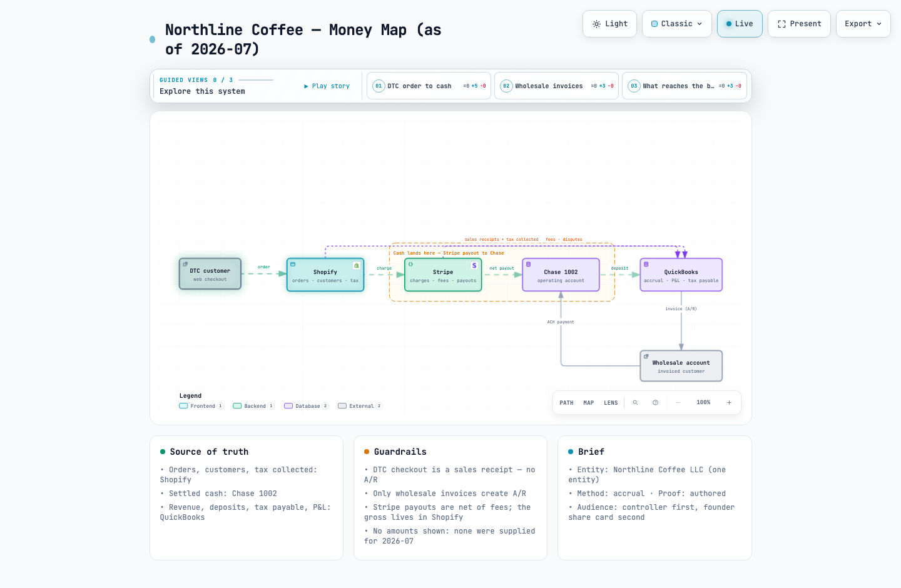Enter Present fullscreen mode
This screenshot has width=901, height=588.
(799, 24)
